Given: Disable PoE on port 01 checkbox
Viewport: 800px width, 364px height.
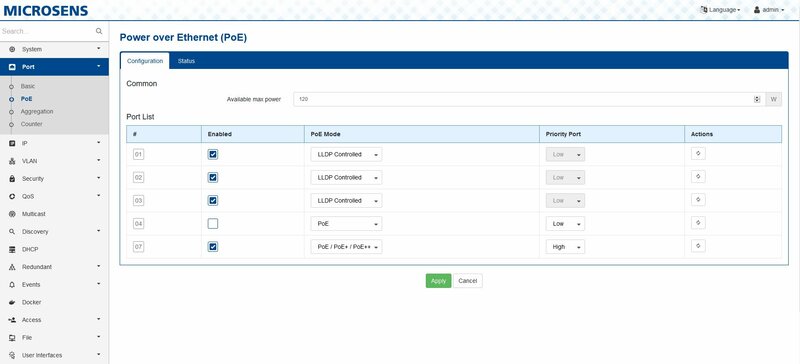Looking at the screenshot, I should click(x=213, y=154).
